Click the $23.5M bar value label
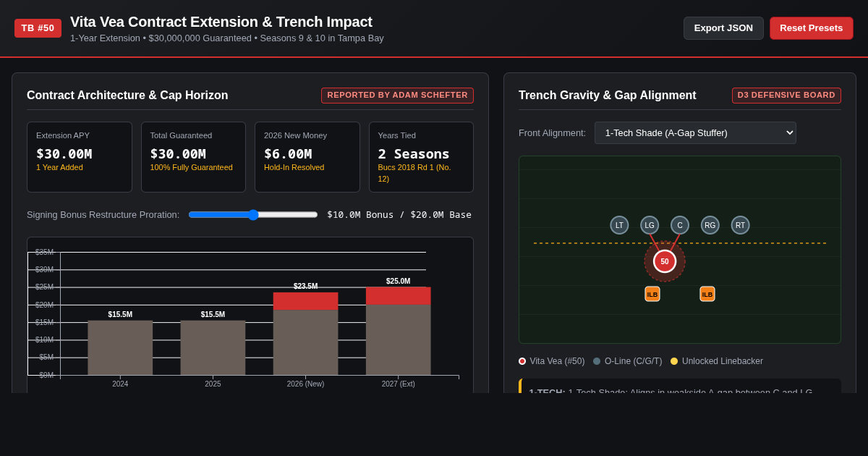This screenshot has height=456, width=868. tap(305, 287)
